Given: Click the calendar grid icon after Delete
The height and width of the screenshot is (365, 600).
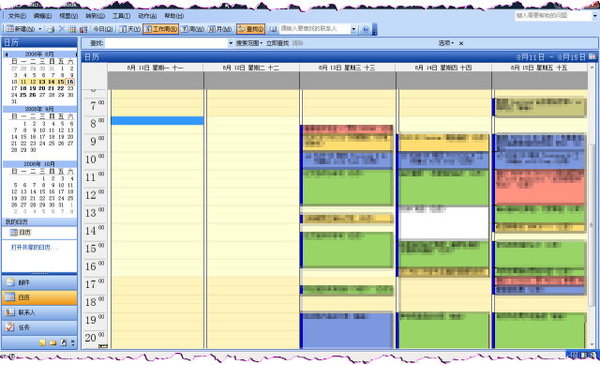Looking at the screenshot, I should pos(72,29).
